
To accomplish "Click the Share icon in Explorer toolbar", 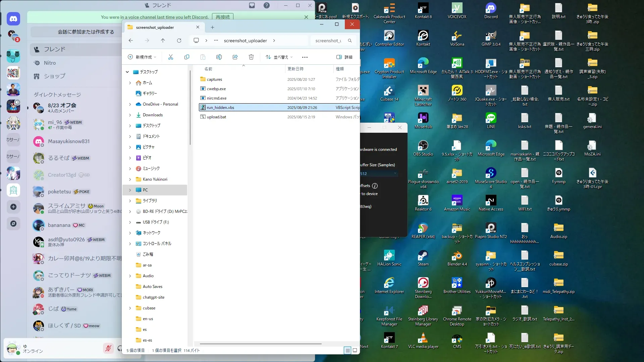I will click(x=235, y=57).
